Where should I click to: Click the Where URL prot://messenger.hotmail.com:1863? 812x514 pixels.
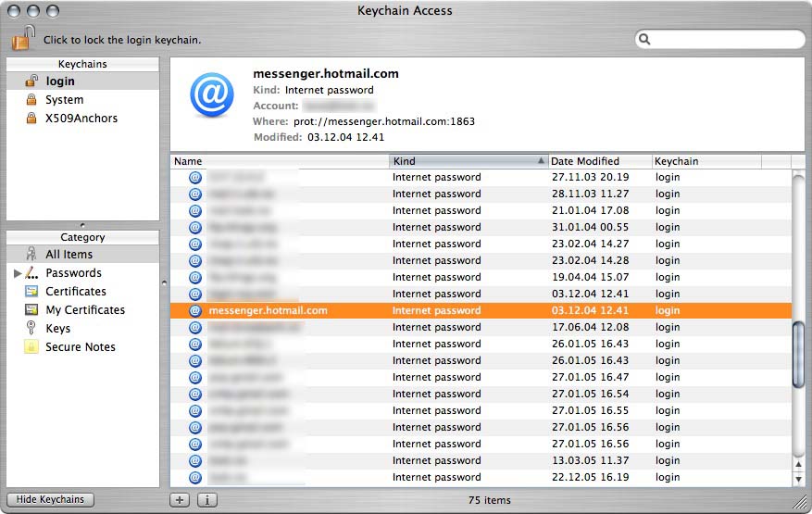click(383, 121)
